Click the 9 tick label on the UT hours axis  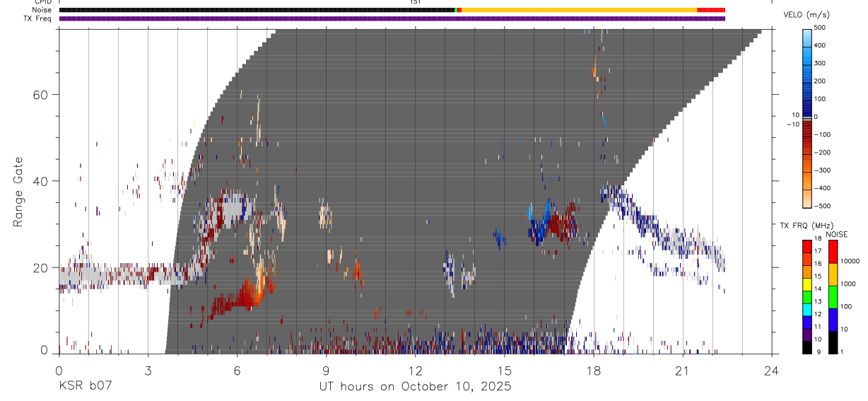click(326, 371)
